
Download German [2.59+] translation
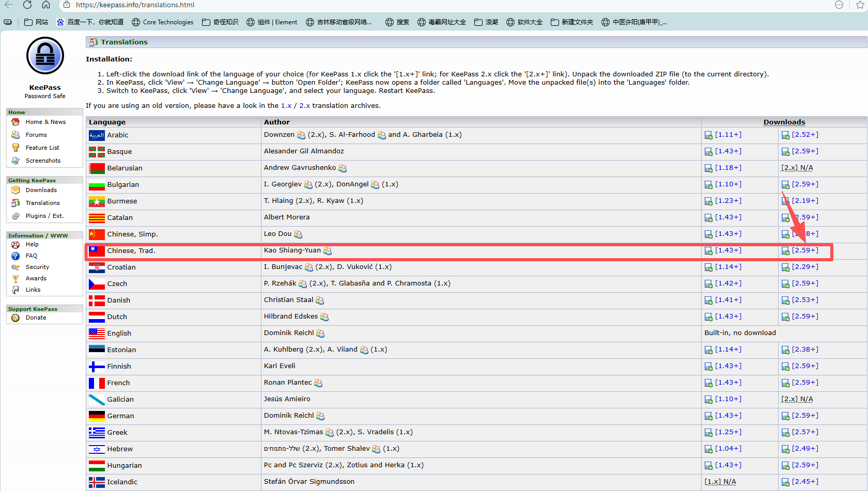tap(805, 416)
